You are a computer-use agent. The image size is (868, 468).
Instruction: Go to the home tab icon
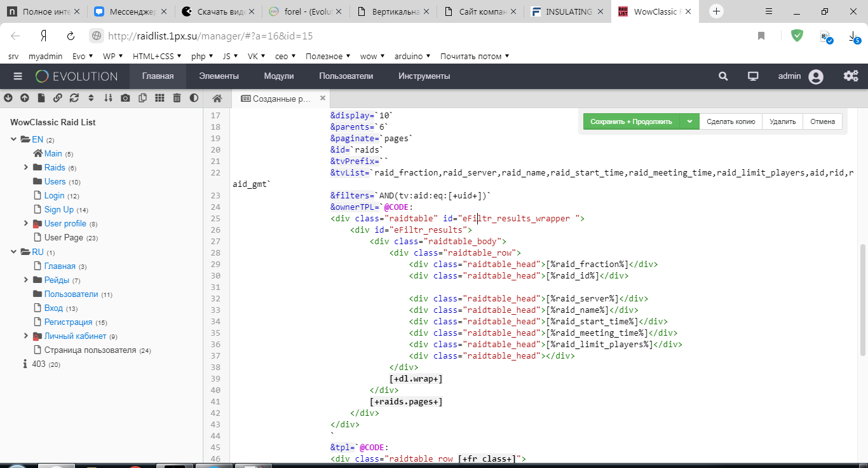coord(217,99)
